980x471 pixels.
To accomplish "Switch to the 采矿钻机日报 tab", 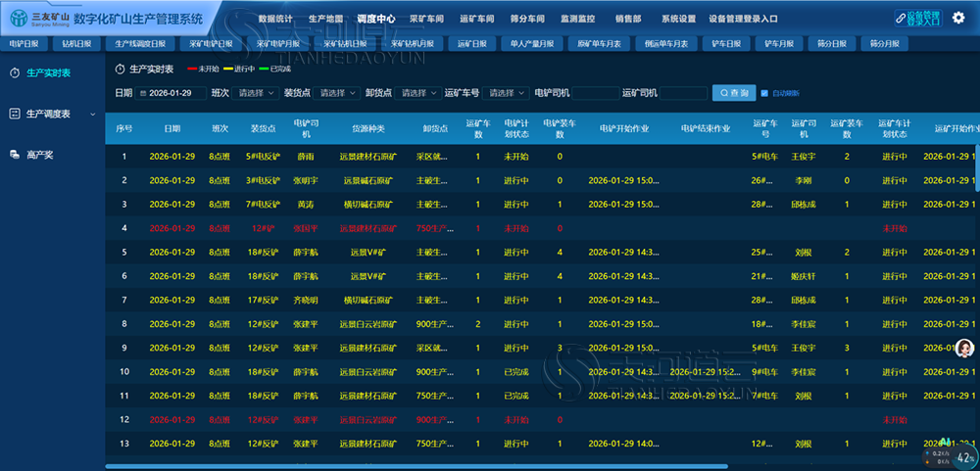I will click(x=345, y=44).
